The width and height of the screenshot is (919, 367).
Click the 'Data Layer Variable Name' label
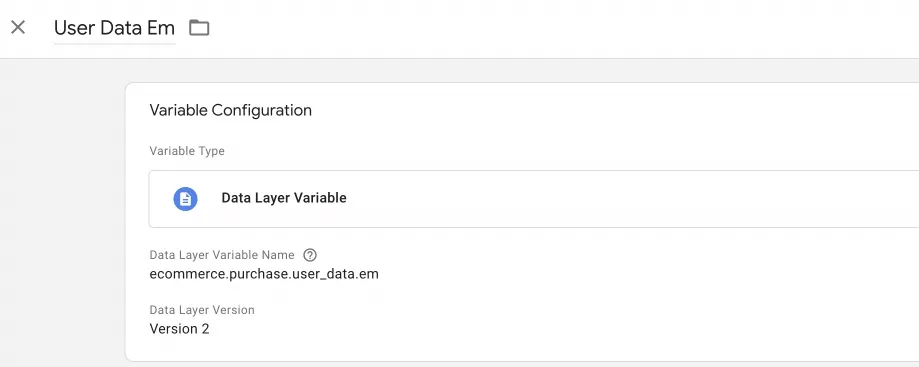tap(222, 255)
